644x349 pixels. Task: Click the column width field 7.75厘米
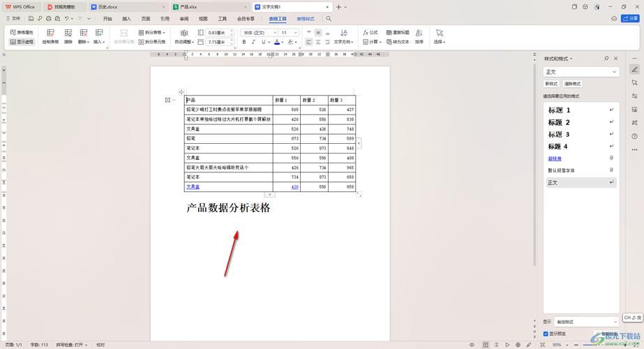(x=218, y=41)
